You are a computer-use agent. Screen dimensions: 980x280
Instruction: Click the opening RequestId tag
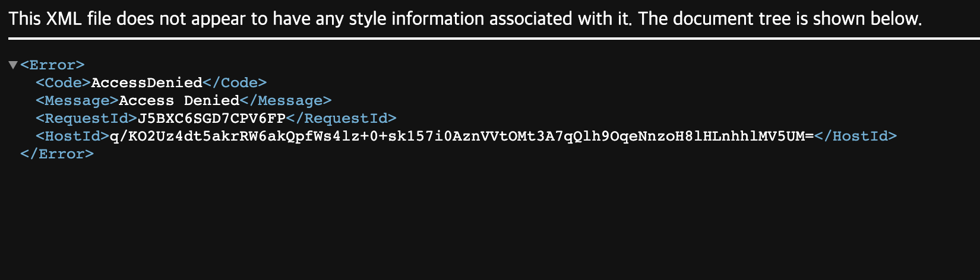coord(86,118)
